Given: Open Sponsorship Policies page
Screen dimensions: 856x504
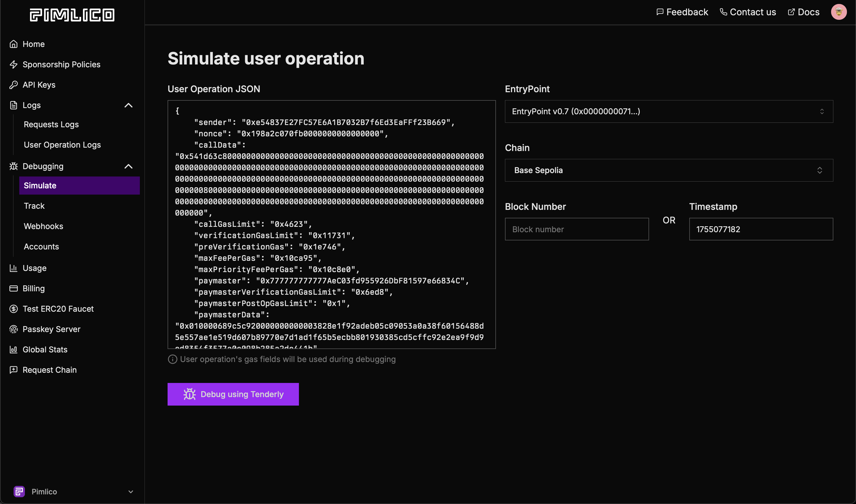Looking at the screenshot, I should [x=61, y=64].
